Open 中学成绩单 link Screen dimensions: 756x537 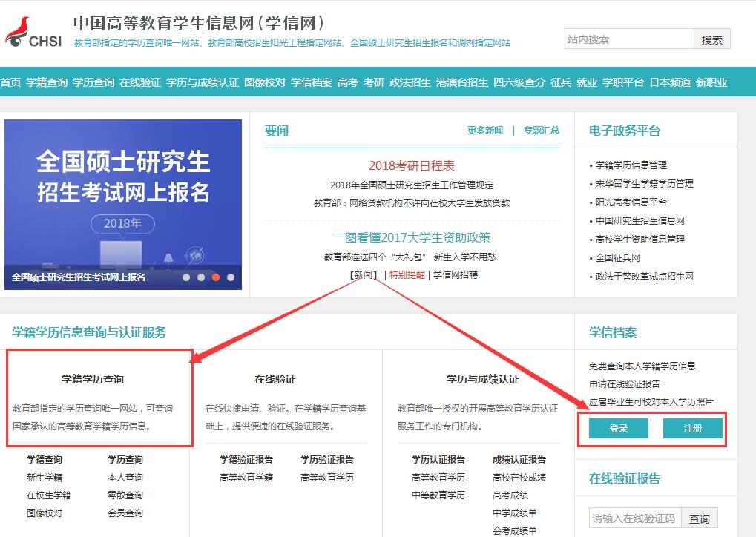click(515, 513)
